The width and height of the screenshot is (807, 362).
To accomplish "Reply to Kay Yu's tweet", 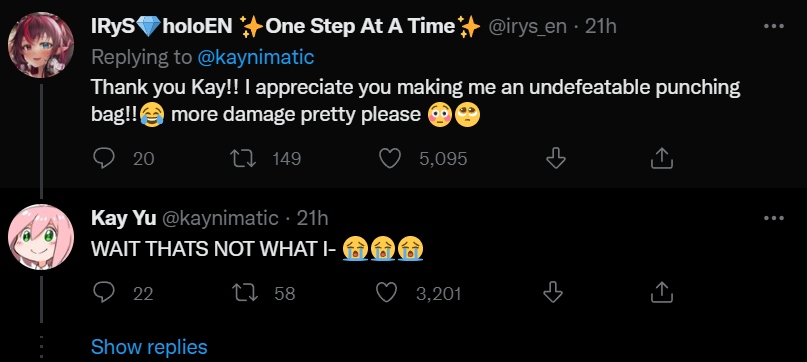I will point(103,293).
